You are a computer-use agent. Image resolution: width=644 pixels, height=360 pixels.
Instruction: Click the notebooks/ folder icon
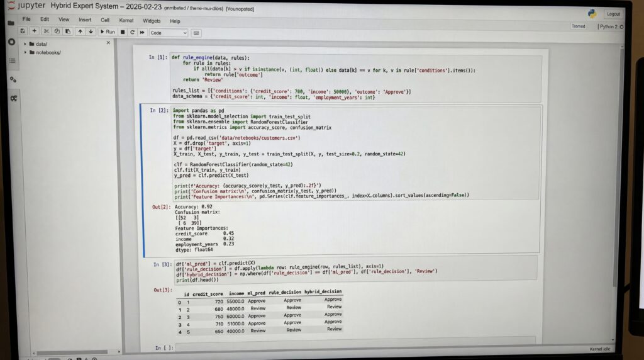32,52
